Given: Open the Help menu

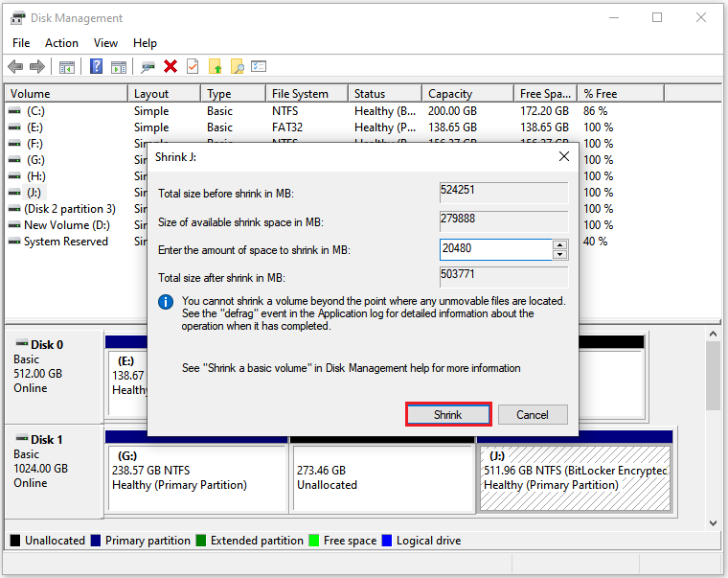Looking at the screenshot, I should click(x=145, y=43).
